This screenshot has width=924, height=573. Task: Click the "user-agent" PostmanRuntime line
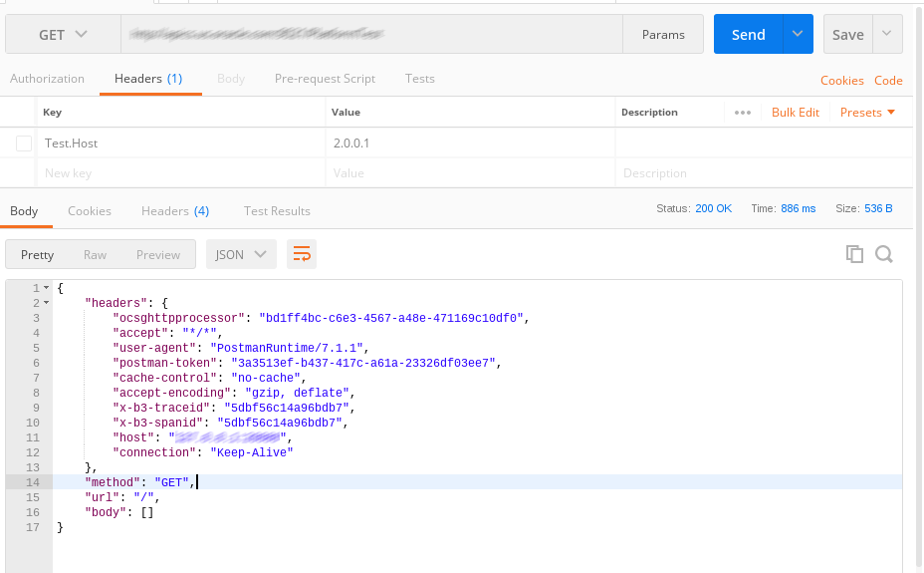[x=241, y=348]
